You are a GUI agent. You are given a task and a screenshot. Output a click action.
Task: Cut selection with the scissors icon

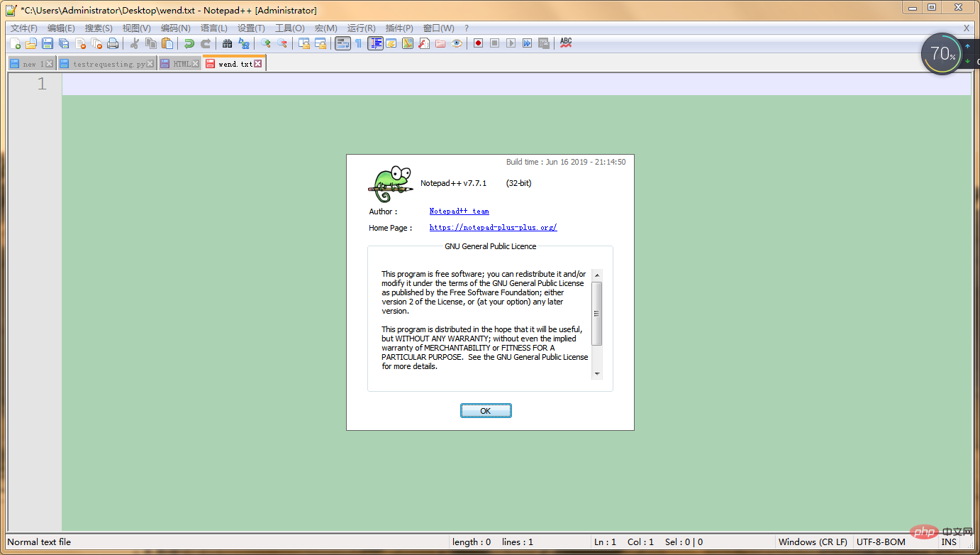point(134,43)
